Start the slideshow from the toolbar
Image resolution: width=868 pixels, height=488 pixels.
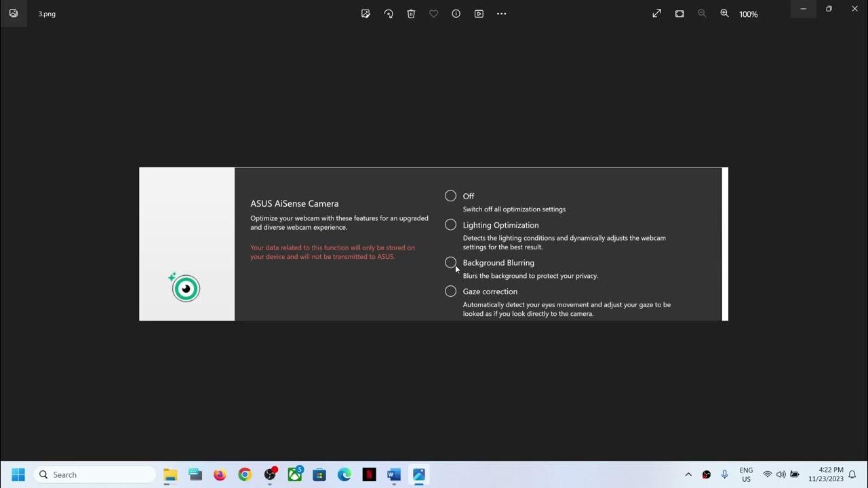[x=479, y=14]
